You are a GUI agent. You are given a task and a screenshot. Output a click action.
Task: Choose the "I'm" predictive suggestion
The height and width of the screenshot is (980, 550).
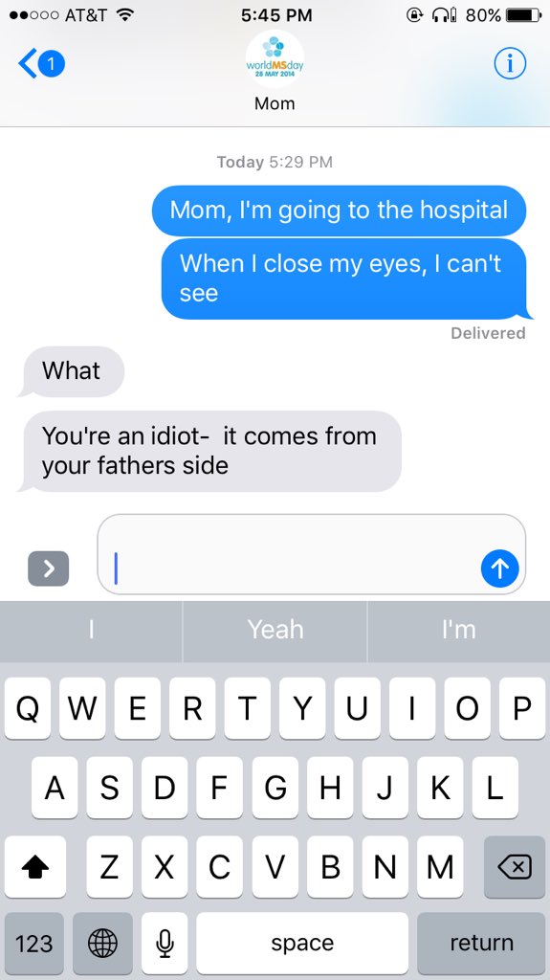click(x=459, y=630)
